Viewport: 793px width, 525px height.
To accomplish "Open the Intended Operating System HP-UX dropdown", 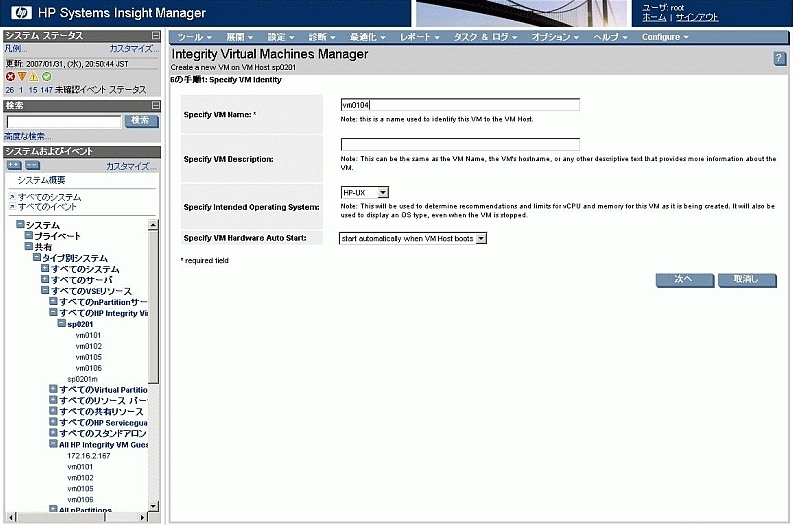I will (x=383, y=193).
